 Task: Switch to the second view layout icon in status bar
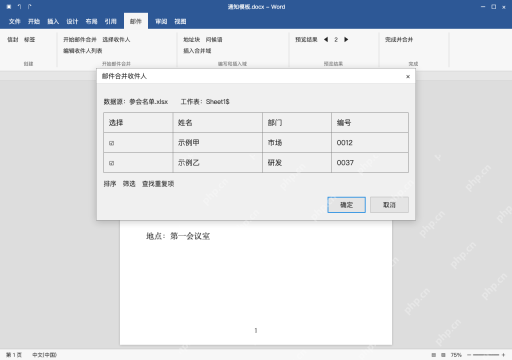point(443,355)
